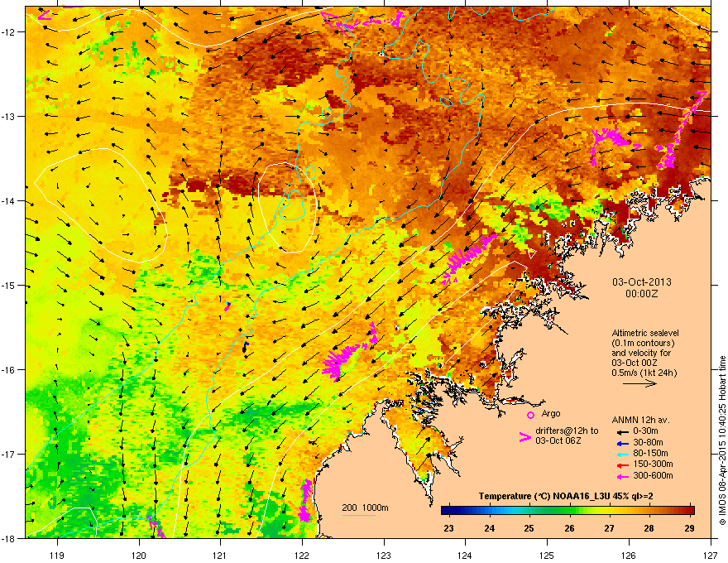Image resolution: width=728 pixels, height=563 pixels.
Task: Click the 'ANMN 12h av.' legend heading
Action: pos(640,420)
